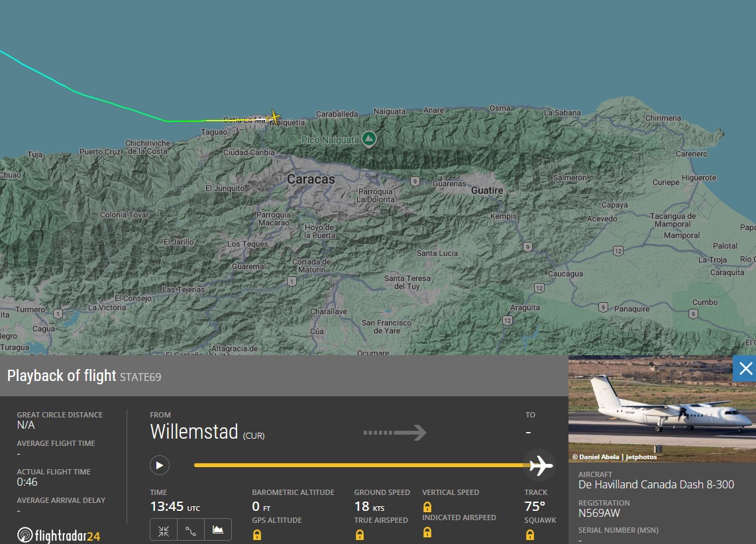Viewport: 756px width, 544px height.
Task: Click the Vertical Speed lock icon
Action: 427,507
